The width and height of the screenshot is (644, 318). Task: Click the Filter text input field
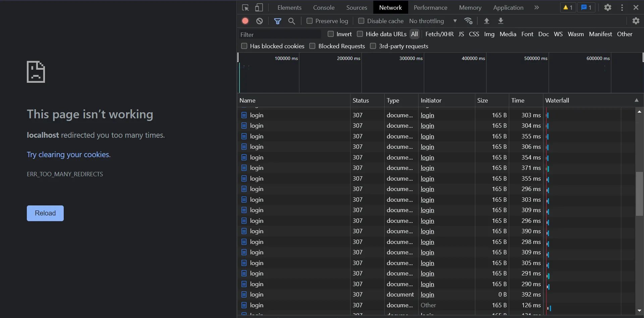279,35
